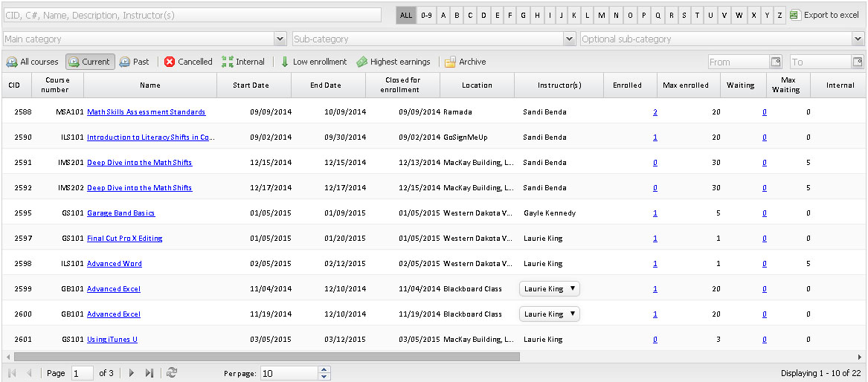The width and height of the screenshot is (868, 382).
Task: Sort by Start Date column header
Action: (254, 85)
